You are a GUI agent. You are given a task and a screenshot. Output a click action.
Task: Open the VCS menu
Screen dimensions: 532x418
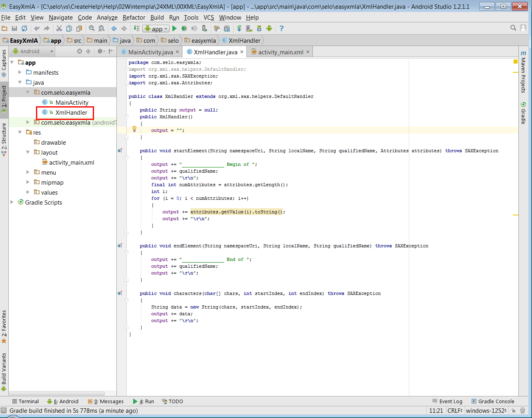click(x=209, y=18)
